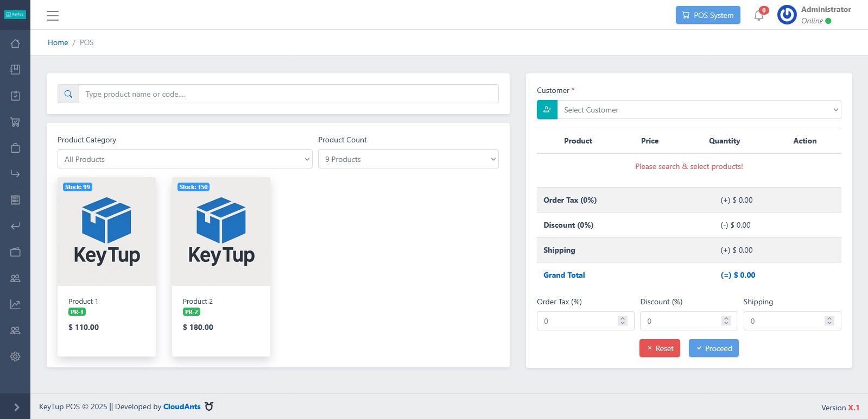Open the Product Count dropdown
The height and width of the screenshot is (419, 868).
click(408, 159)
